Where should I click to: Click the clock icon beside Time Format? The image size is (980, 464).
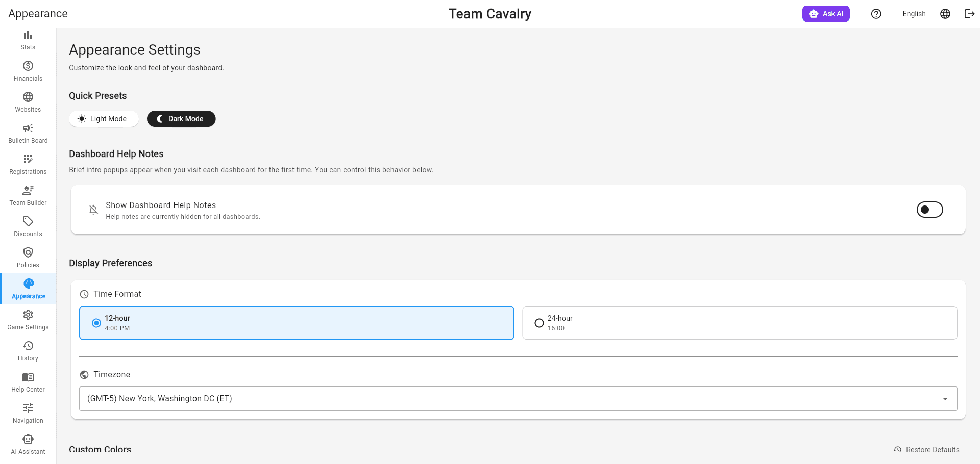84,294
